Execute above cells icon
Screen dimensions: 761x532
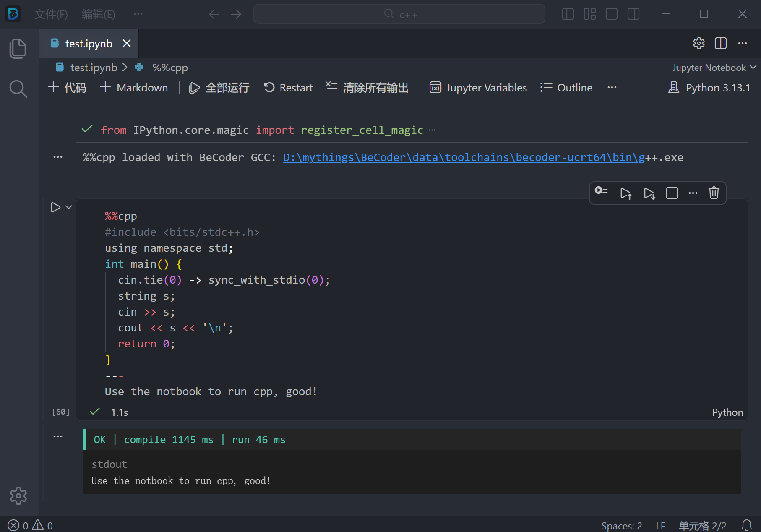tap(626, 193)
